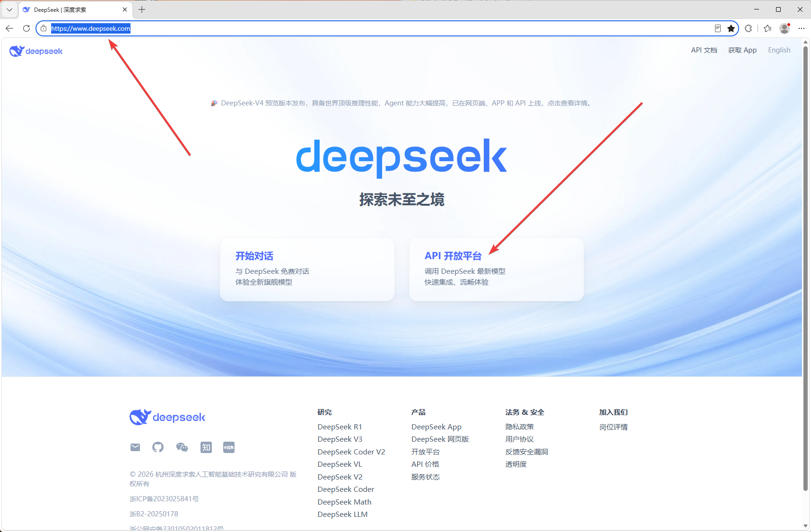Open the WeChat icon in footer
The image size is (811, 532).
(x=182, y=447)
